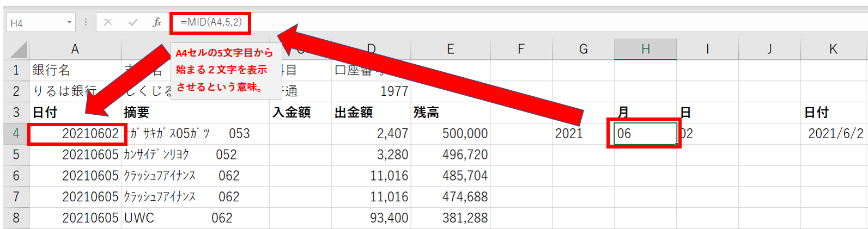The height and width of the screenshot is (229, 868).
Task: Select column E header
Action: (x=451, y=49)
